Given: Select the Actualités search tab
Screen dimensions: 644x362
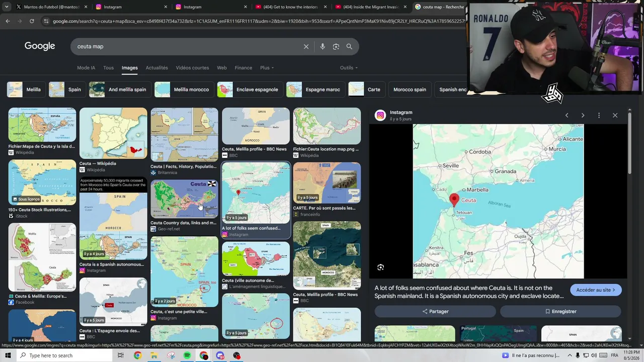Looking at the screenshot, I should pos(157,68).
